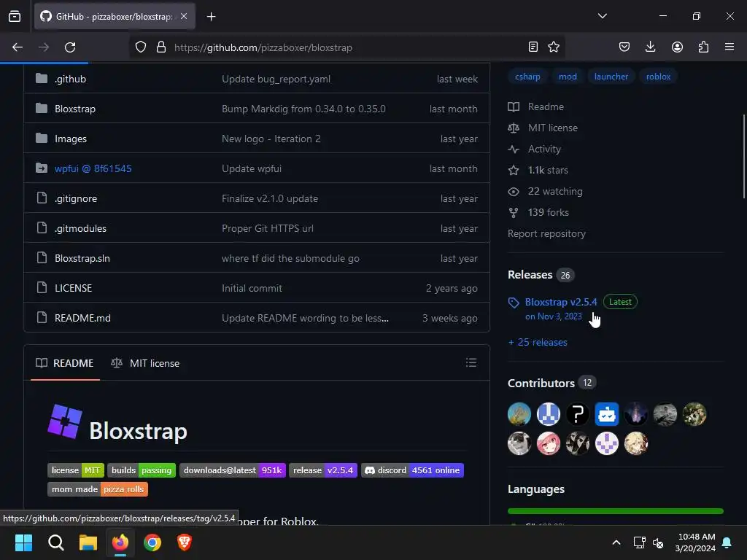Open the wpfui @ 8f61545 submodule
This screenshot has height=560, width=747.
pos(93,168)
